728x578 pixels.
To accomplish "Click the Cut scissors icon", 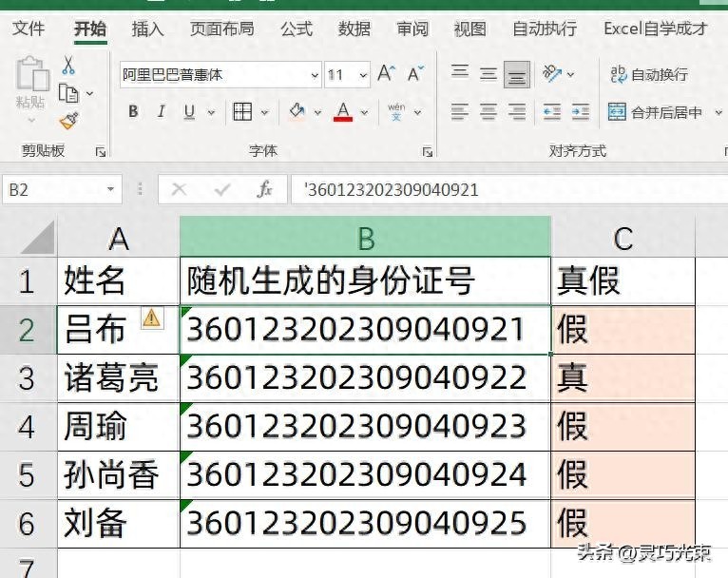I will pyautogui.click(x=68, y=66).
